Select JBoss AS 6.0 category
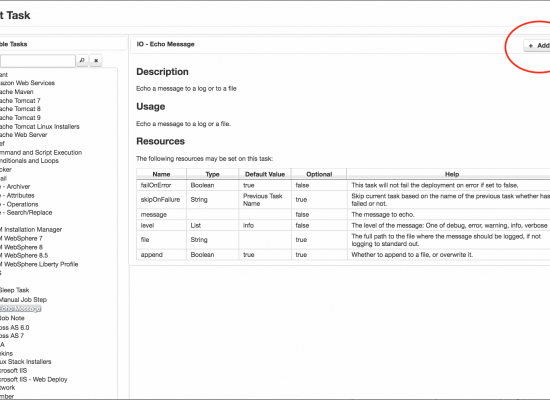Viewport: 550px width, 400px height. click(14, 327)
